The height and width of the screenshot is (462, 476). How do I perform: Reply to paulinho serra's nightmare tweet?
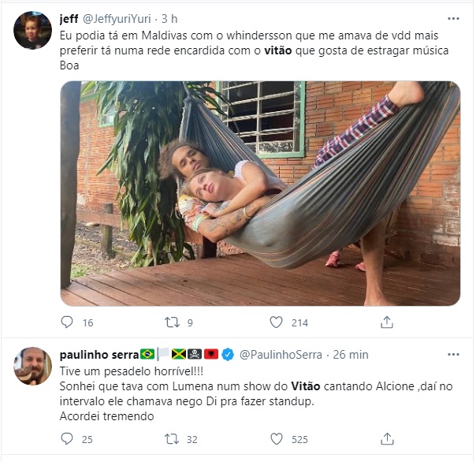(68, 438)
